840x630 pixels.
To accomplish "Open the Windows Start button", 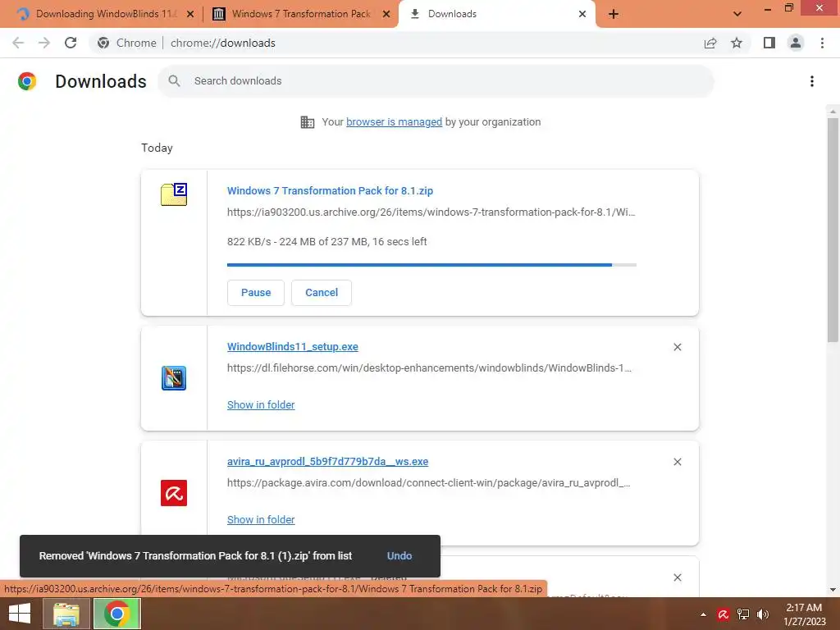I will (20, 614).
